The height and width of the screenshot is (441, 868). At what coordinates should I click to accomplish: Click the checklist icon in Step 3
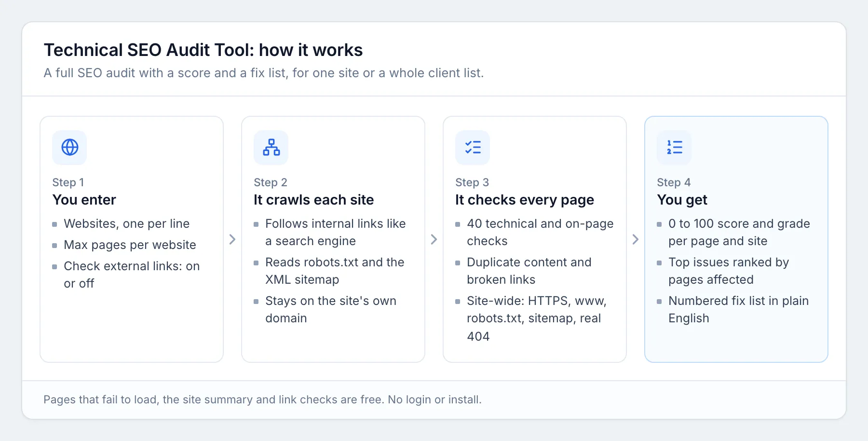[x=473, y=147]
